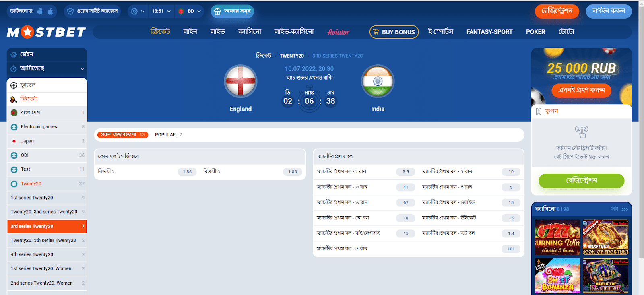Image resolution: width=644 pixels, height=295 pixels.
Task: Click 3RD SERIES TWENTY20 breadcrumb
Action: (x=337, y=56)
